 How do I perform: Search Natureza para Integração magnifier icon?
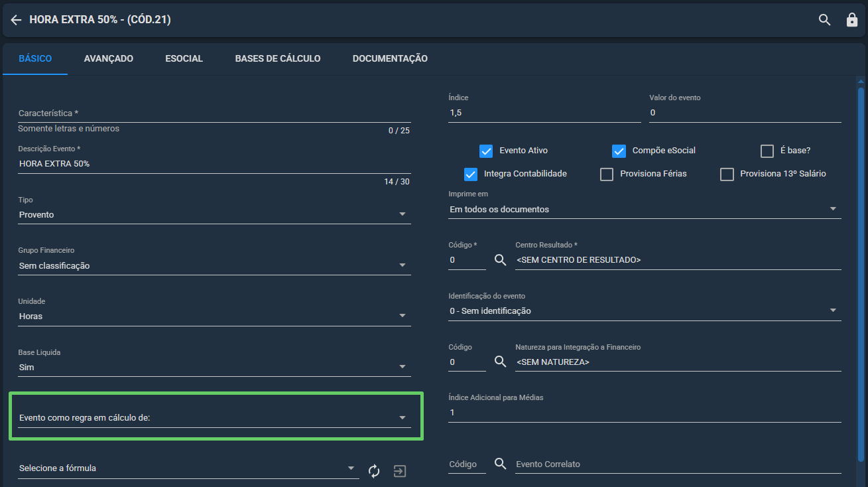pyautogui.click(x=501, y=362)
